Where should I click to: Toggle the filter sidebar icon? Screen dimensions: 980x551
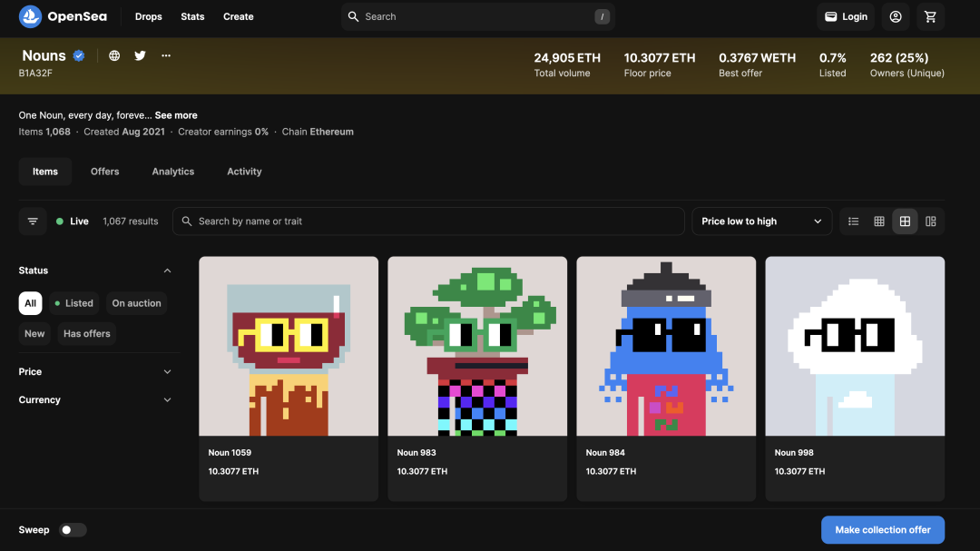coord(33,221)
